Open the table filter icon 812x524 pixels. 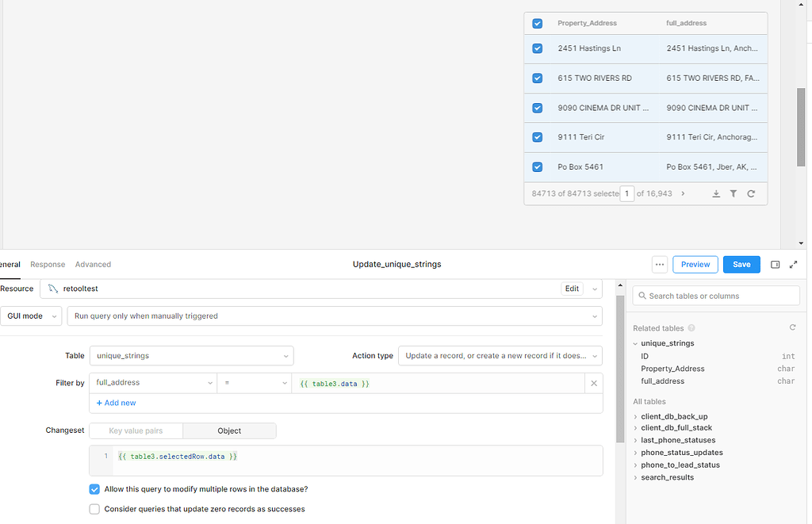[733, 193]
